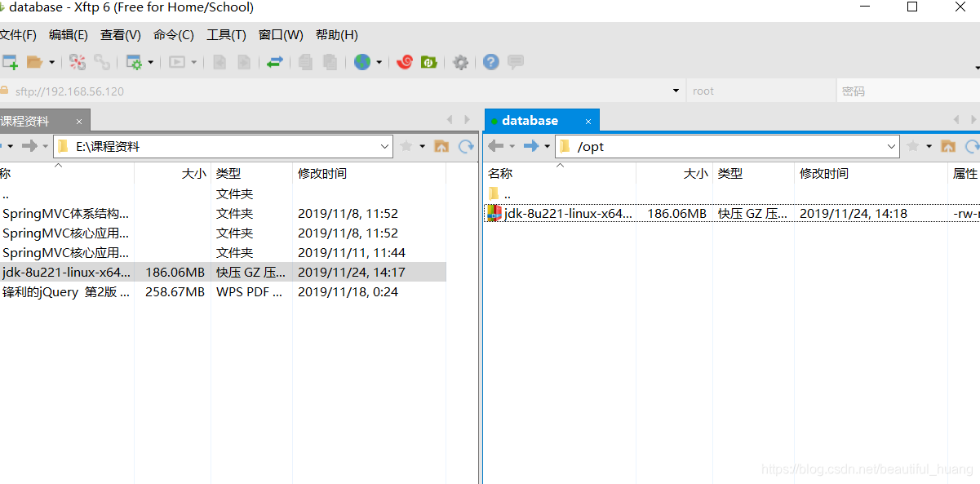Click the 属性 column header in remote pane
The width and height of the screenshot is (980, 484).
tap(964, 174)
